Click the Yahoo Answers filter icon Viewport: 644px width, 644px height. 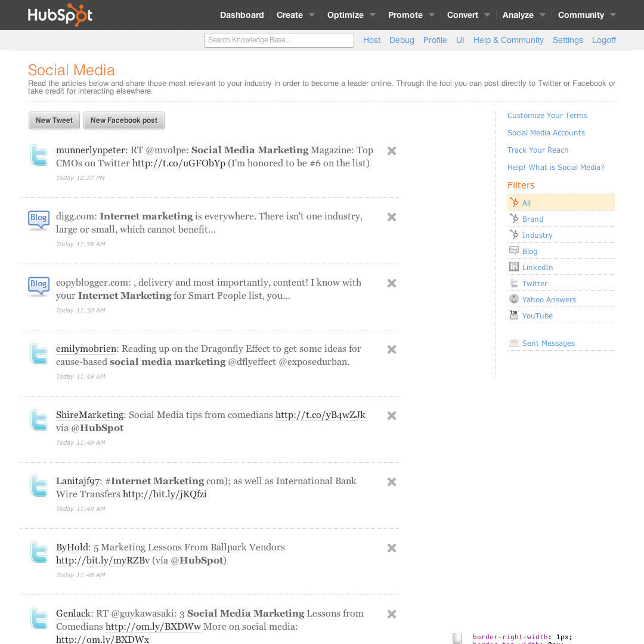(x=514, y=299)
